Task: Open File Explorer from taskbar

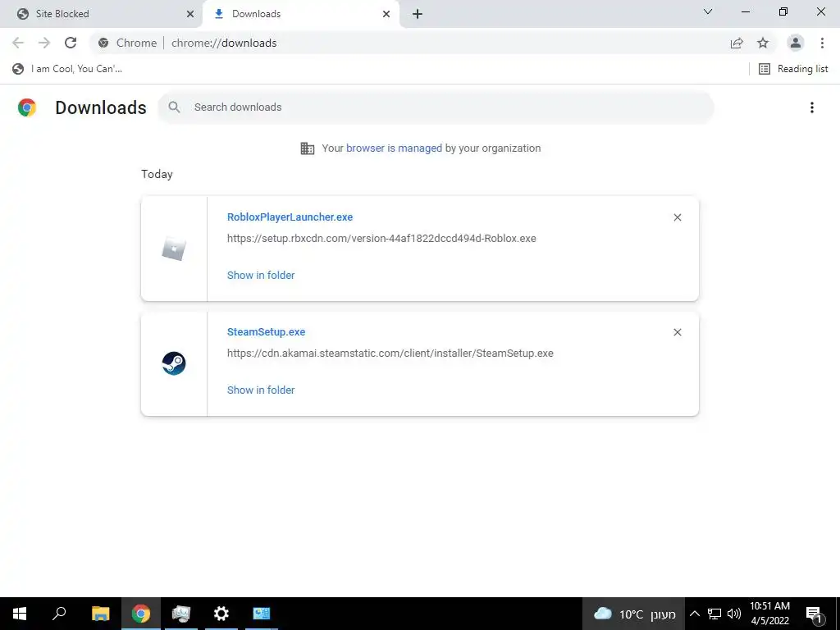Action: (100, 614)
